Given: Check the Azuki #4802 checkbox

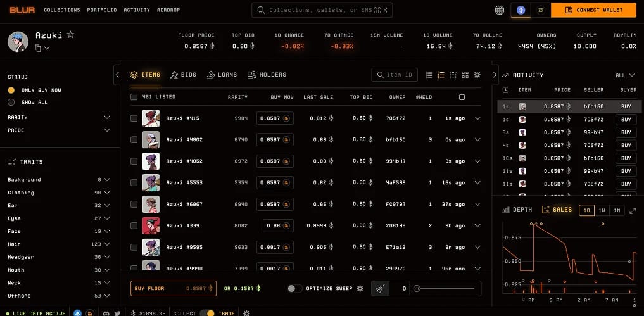Looking at the screenshot, I should [x=134, y=140].
